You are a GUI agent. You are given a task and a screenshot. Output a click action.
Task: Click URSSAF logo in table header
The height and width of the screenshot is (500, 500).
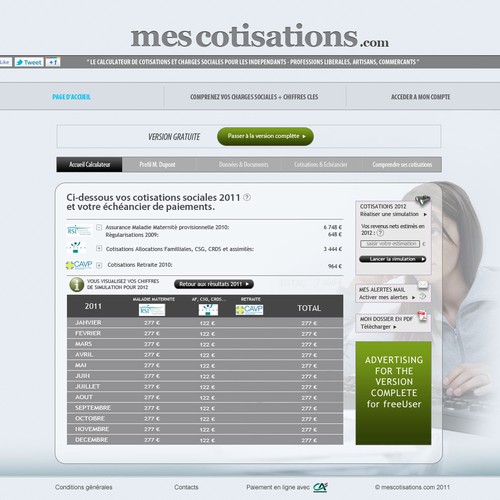click(208, 310)
